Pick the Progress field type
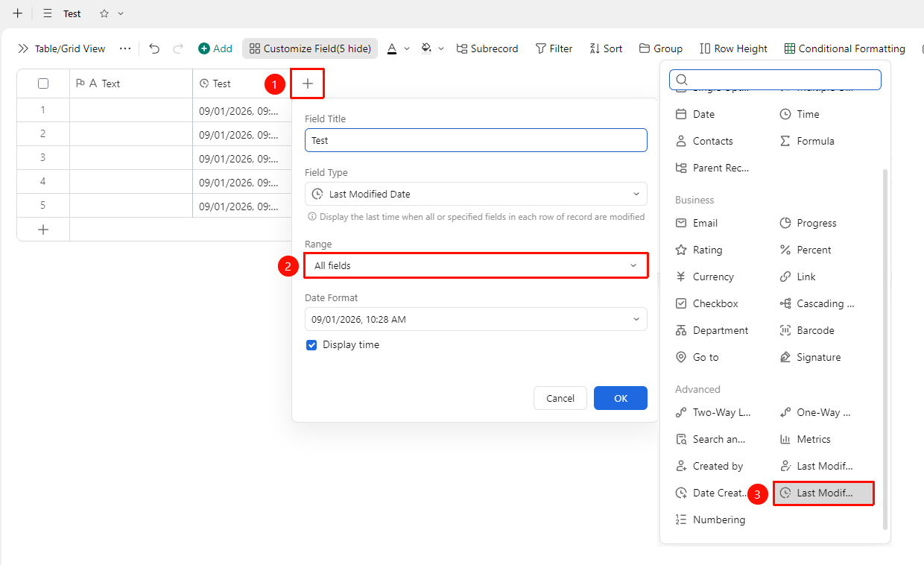Viewport: 924px width, 565px height. coord(808,223)
